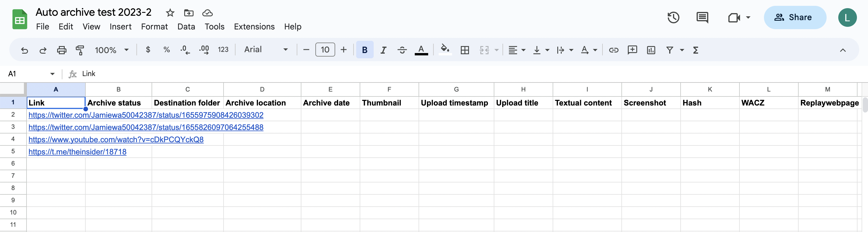Open the YouTube watch link
The image size is (868, 232).
point(116,139)
